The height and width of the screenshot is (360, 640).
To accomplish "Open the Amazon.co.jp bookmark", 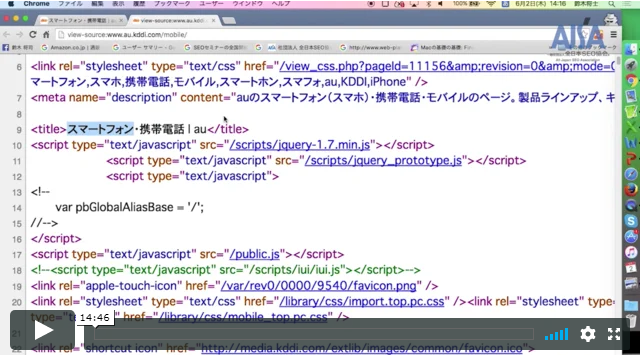I will click(71, 48).
